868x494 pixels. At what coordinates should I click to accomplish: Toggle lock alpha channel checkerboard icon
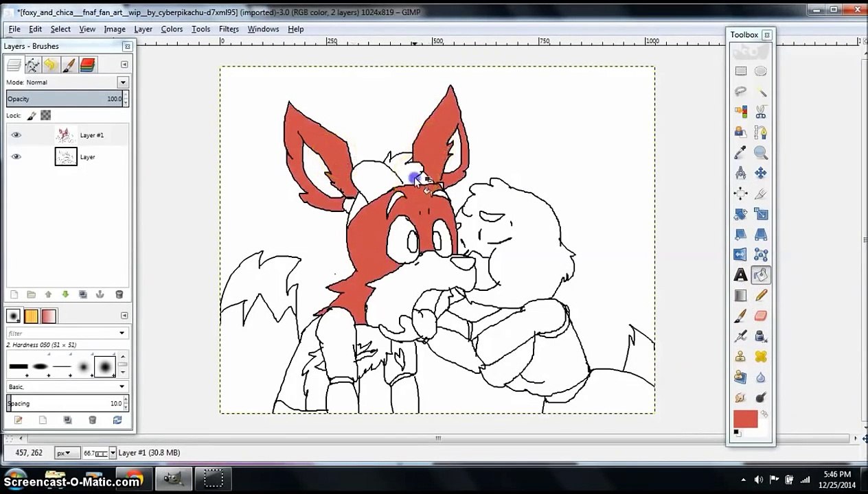45,115
